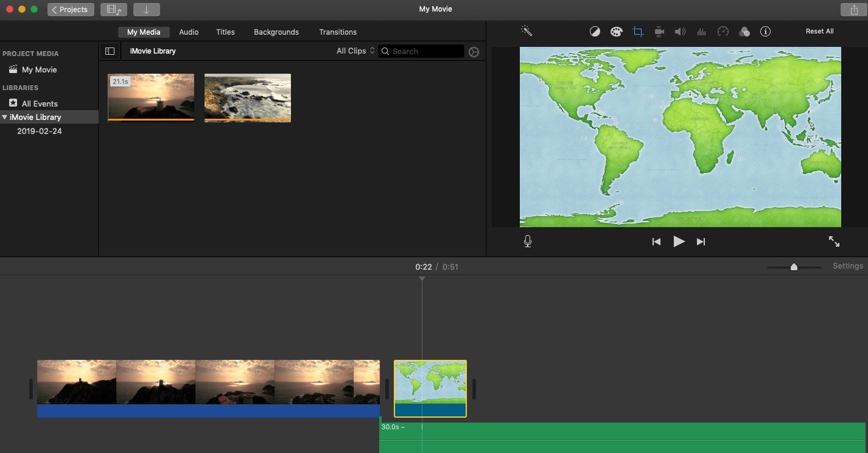
Task: Toggle the media browser sidebar
Action: coord(110,51)
